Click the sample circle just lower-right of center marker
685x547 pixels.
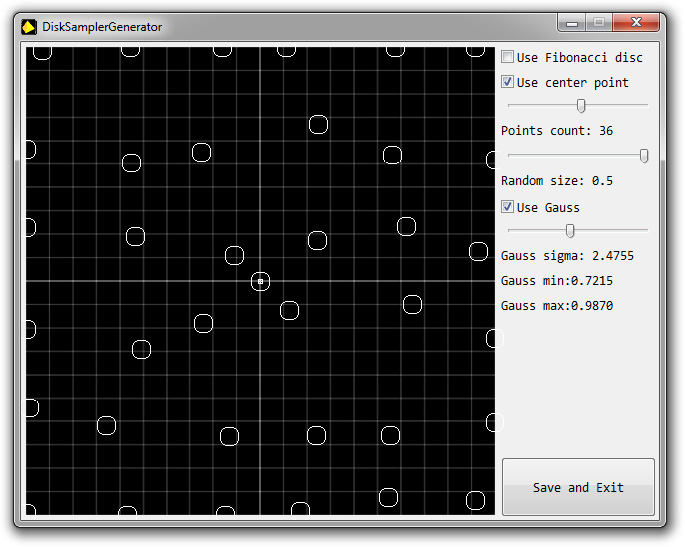(x=289, y=310)
